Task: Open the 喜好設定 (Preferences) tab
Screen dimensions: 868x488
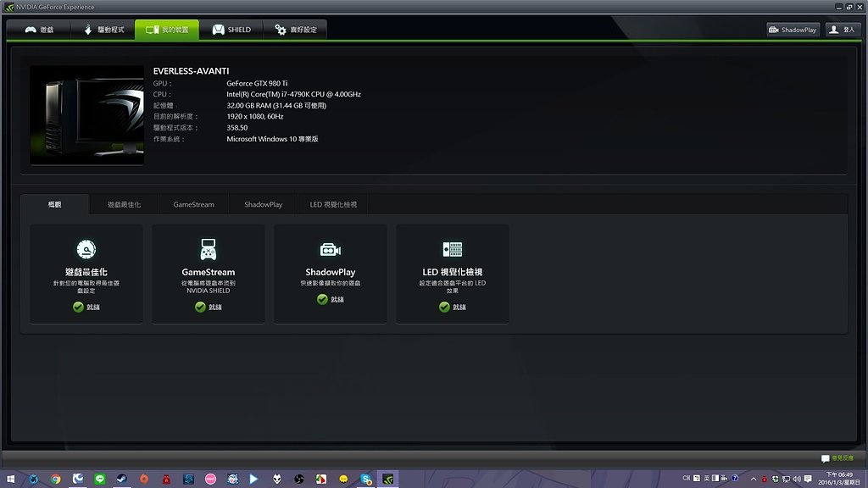Action: 295,30
